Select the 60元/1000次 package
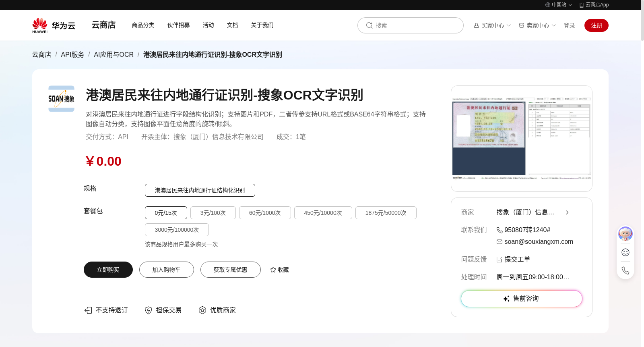The width and height of the screenshot is (644, 347). click(265, 213)
